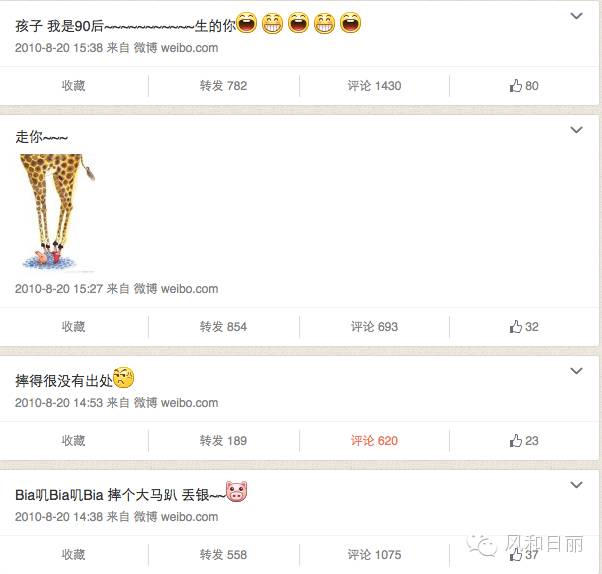Expand the chevron menu on the 摔得很没有出处 post
The width and height of the screenshot is (602, 574).
click(x=576, y=371)
